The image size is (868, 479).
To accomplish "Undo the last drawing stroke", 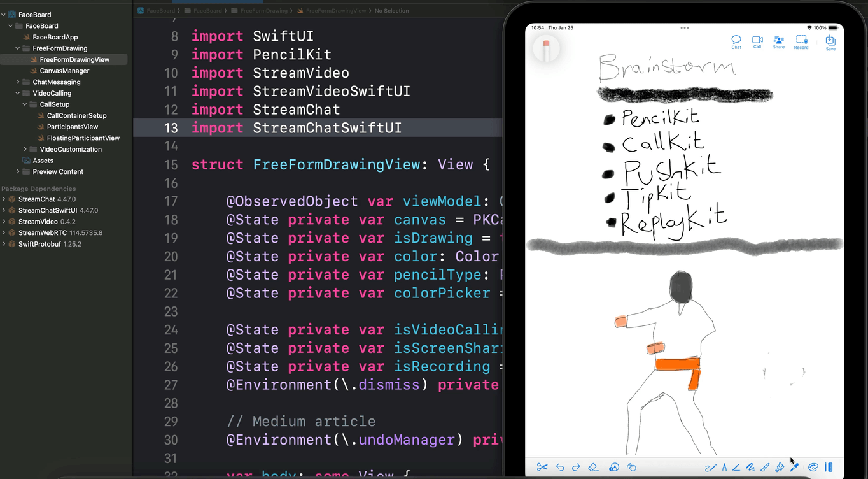I will click(560, 467).
